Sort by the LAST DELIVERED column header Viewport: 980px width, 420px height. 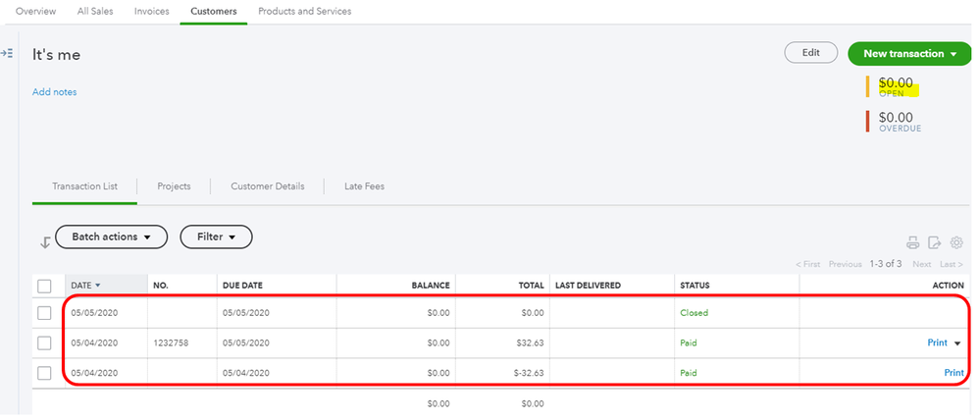(589, 285)
